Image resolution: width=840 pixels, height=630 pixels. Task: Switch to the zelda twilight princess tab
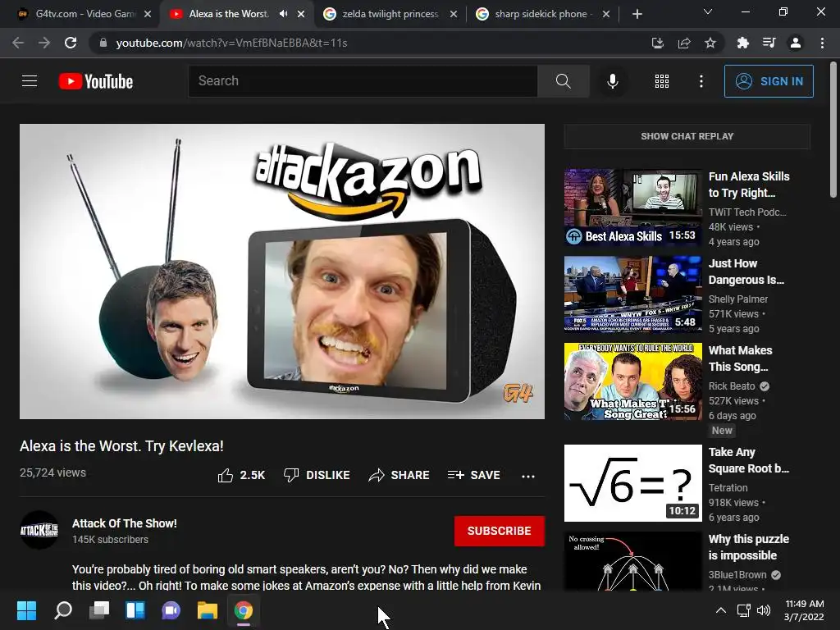[x=390, y=14]
